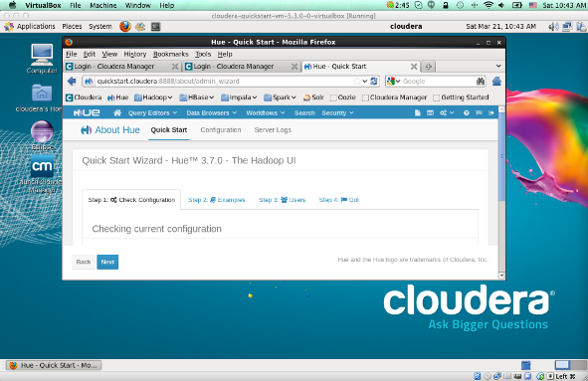Go to Step 3: Users tab
The height and width of the screenshot is (381, 588).
click(282, 200)
